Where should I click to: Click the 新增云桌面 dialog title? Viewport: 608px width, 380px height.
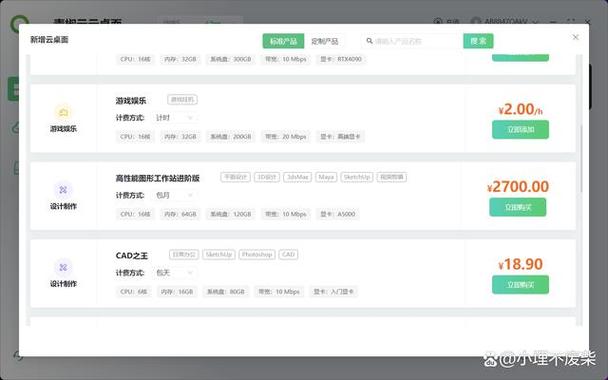tap(49, 40)
